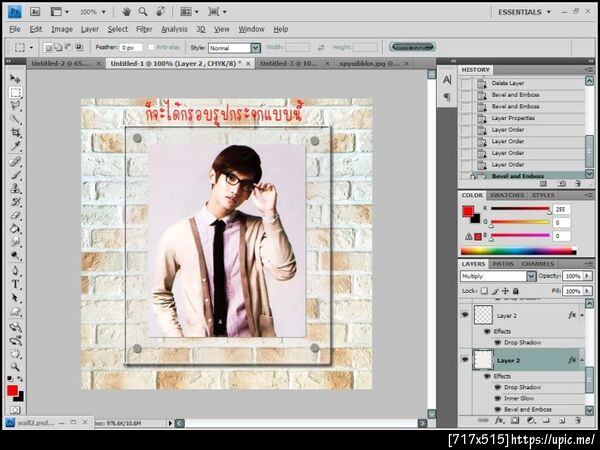Viewport: 600px width, 450px height.
Task: Select the Rectangular Marquee tool in the toolbox
Action: (x=15, y=92)
